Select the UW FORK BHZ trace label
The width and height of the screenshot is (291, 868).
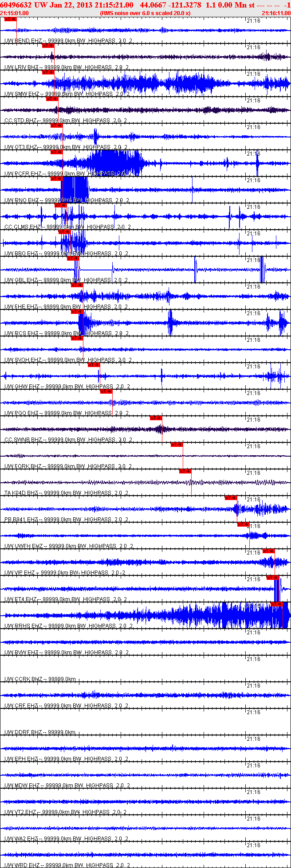click(68, 466)
